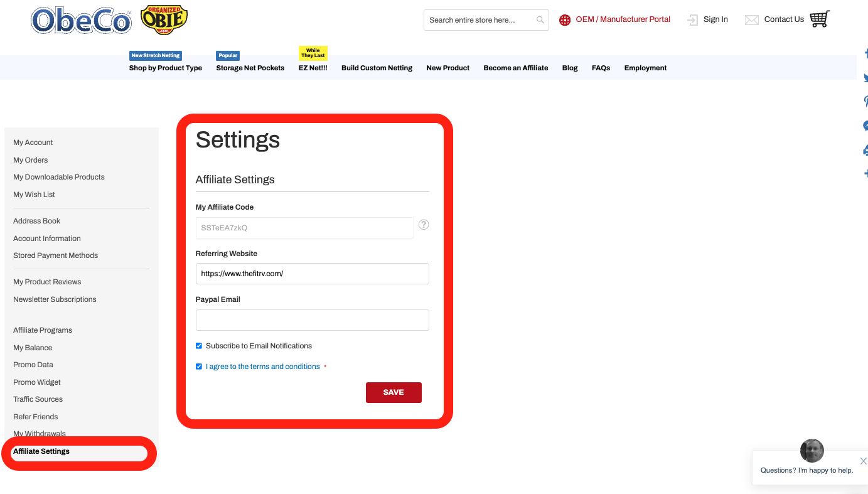This screenshot has width=868, height=494.
Task: Open Storage Net Pockets menu
Action: coord(250,68)
